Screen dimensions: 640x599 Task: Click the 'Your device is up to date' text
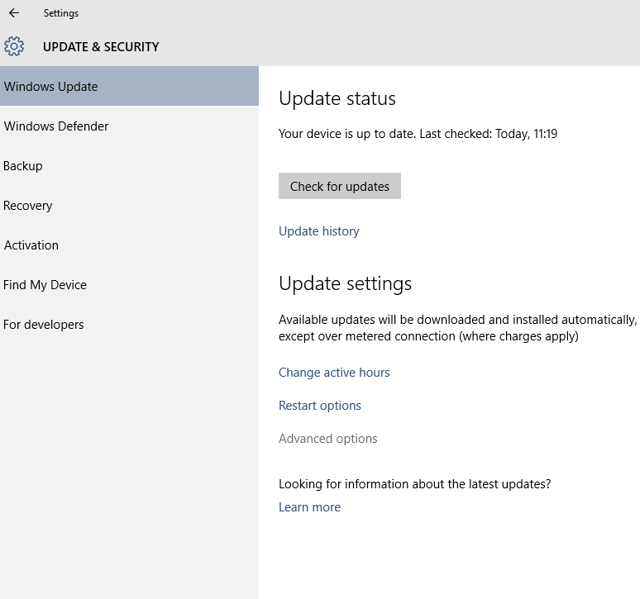pos(418,134)
